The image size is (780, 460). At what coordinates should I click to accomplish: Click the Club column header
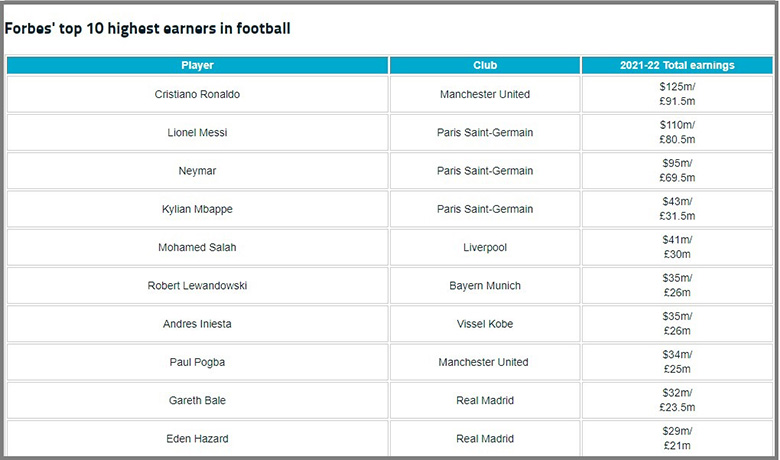[x=485, y=65]
